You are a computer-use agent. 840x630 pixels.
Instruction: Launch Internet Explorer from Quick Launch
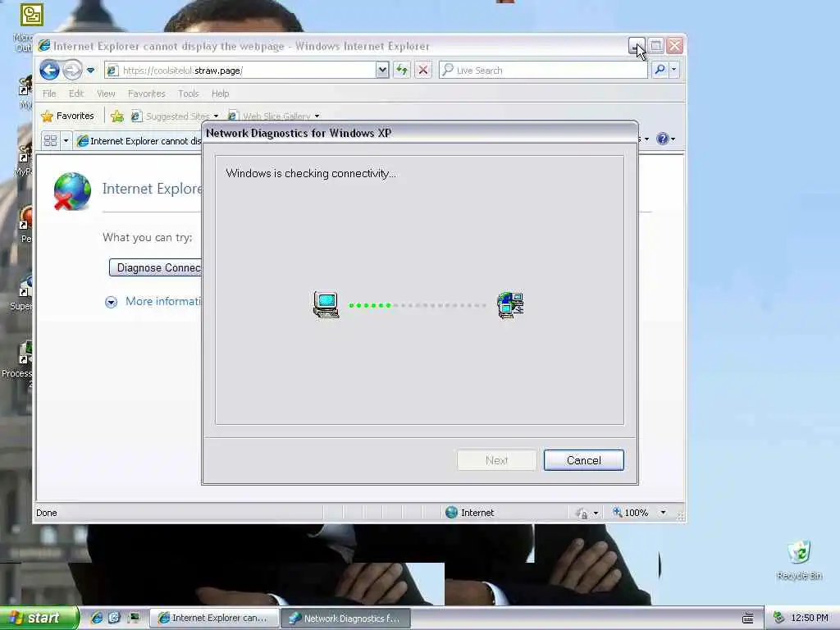coord(97,618)
